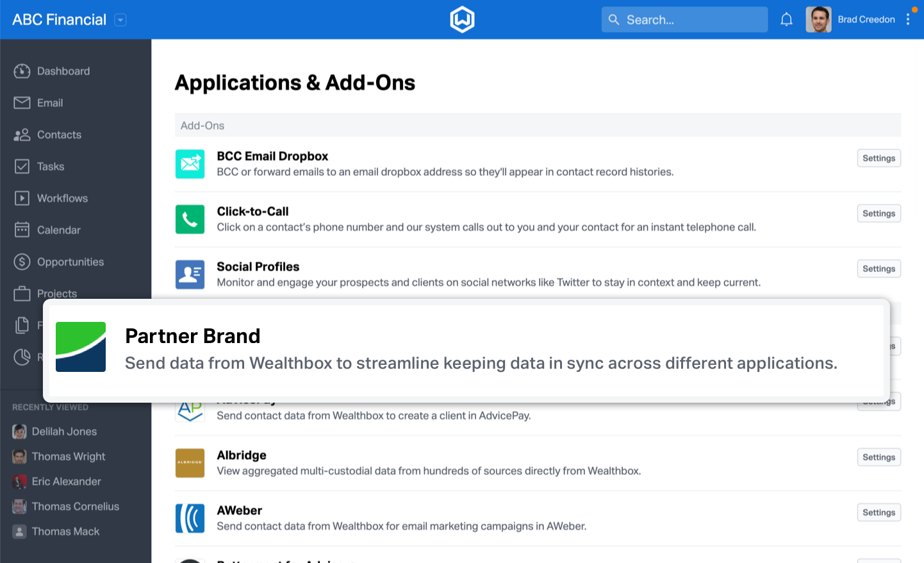Open recently viewed Thomas Cornelius
This screenshot has width=924, height=563.
[76, 507]
